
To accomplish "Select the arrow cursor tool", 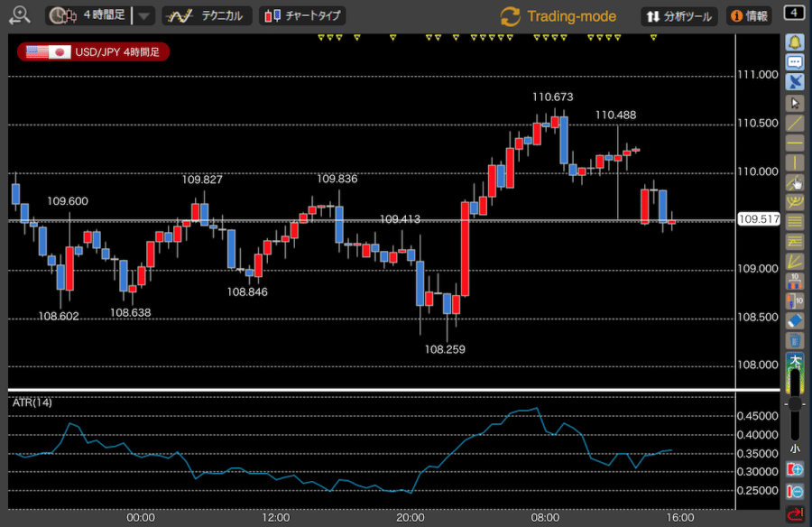I will click(x=795, y=103).
